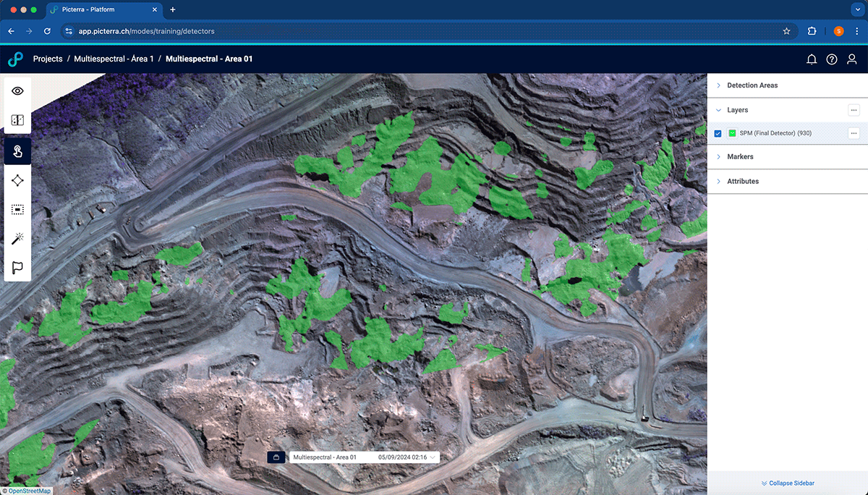Click the browser back arrow
The image size is (868, 495).
pyautogui.click(x=11, y=31)
